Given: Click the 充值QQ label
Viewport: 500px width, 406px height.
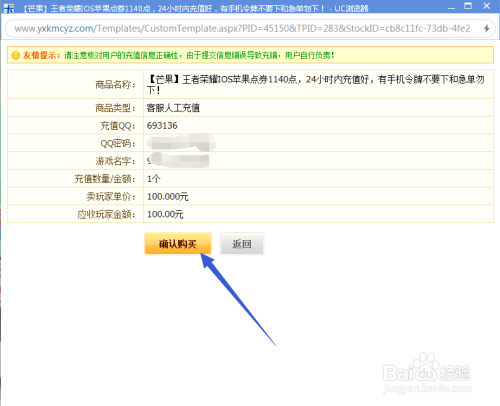Looking at the screenshot, I should 118,126.
